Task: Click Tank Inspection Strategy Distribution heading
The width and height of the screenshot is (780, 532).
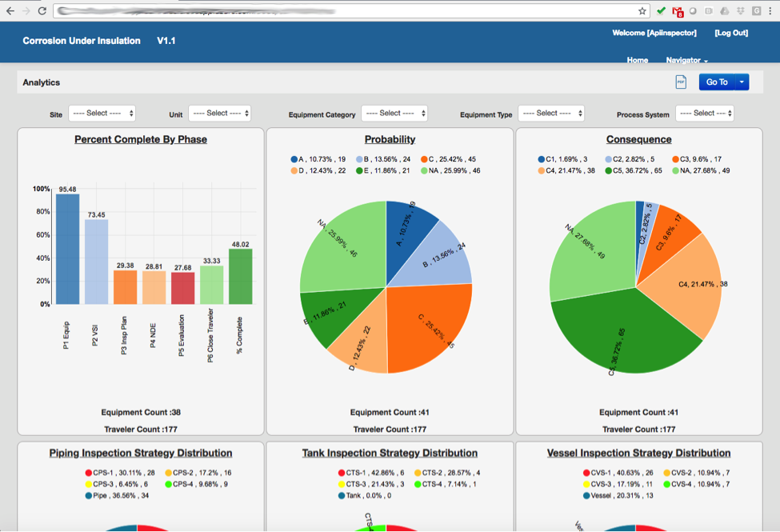Action: pyautogui.click(x=390, y=453)
